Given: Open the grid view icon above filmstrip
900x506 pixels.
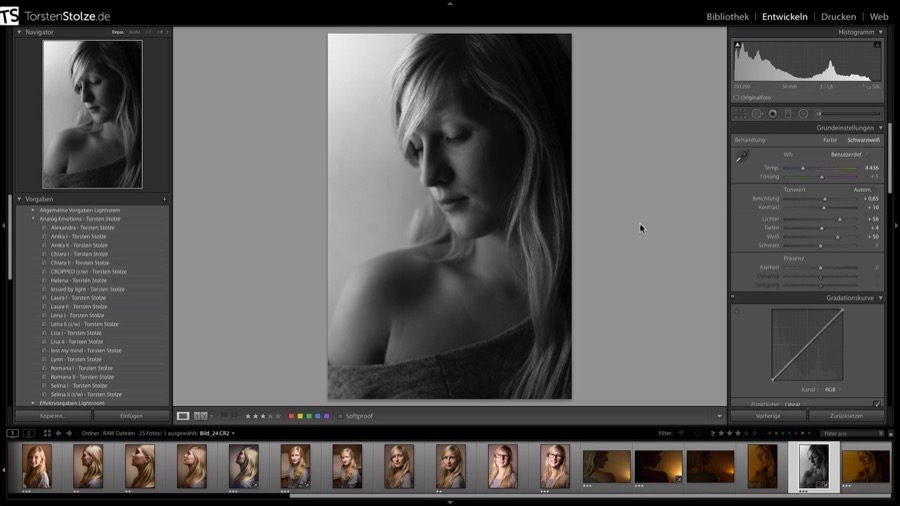Looking at the screenshot, I should [47, 433].
